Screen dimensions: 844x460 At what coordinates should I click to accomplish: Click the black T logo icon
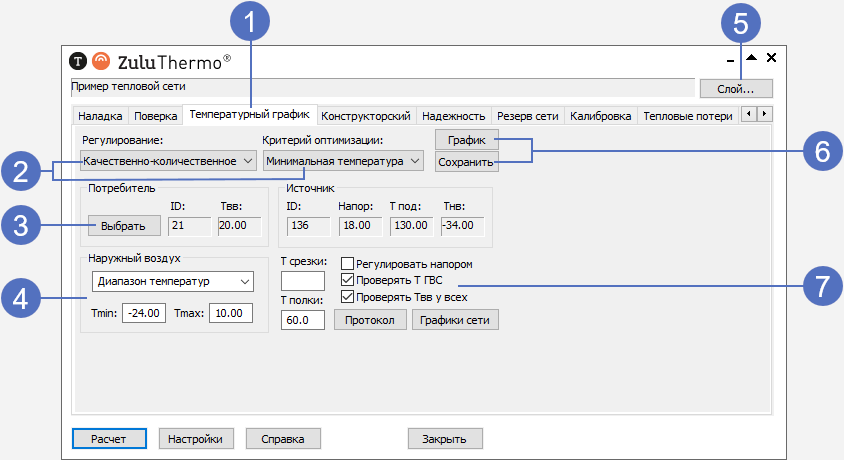(x=79, y=60)
